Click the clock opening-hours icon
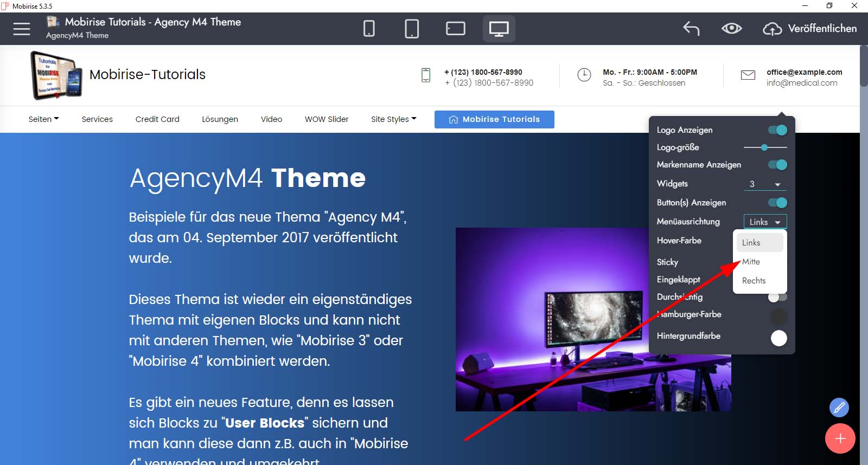 (584, 75)
